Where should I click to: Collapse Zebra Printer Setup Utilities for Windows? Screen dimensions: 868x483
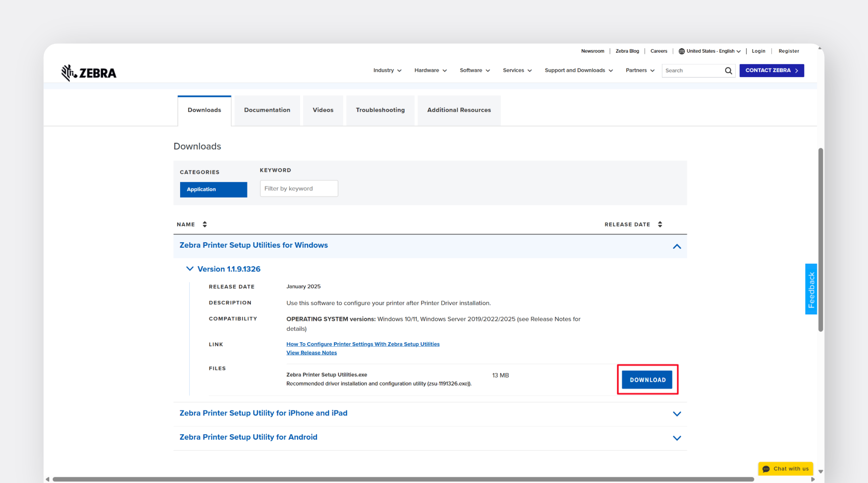[676, 246]
